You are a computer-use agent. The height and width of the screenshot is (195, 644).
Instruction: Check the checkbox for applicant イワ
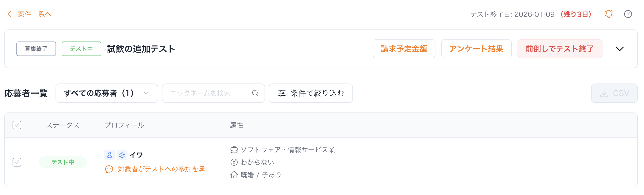tap(17, 162)
